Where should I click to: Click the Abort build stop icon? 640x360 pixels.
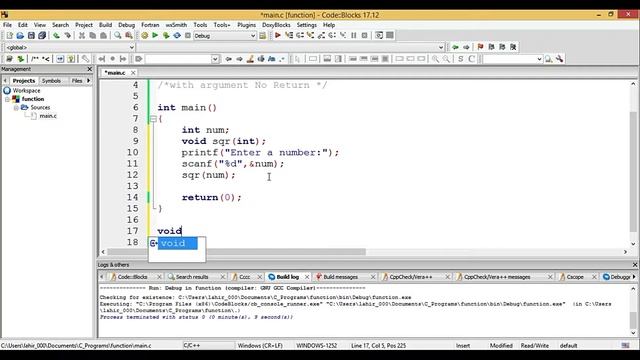click(x=188, y=36)
